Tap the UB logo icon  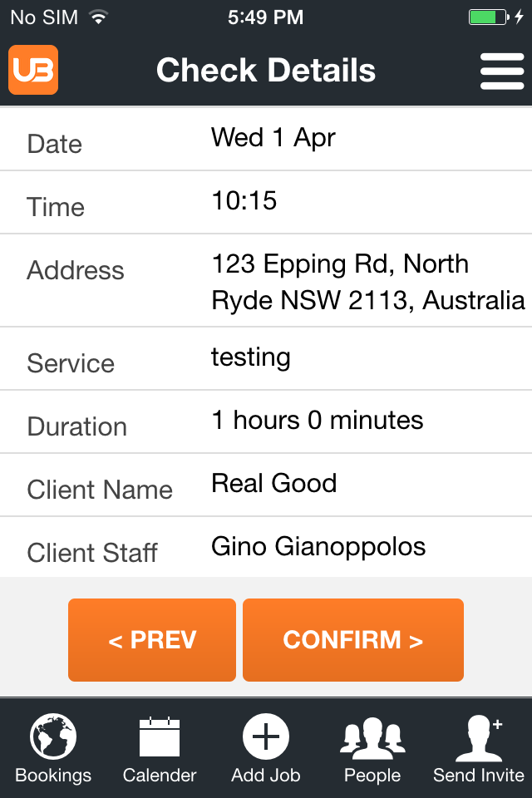(33, 70)
